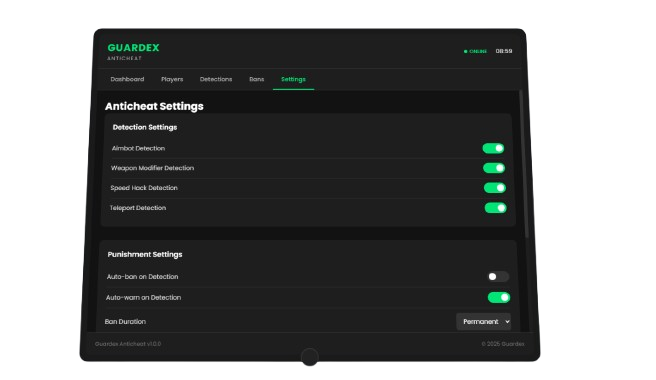The height and width of the screenshot is (380, 656).
Task: Click the Guardex Anticheat v1.0.0 footer text
Action: tap(128, 344)
